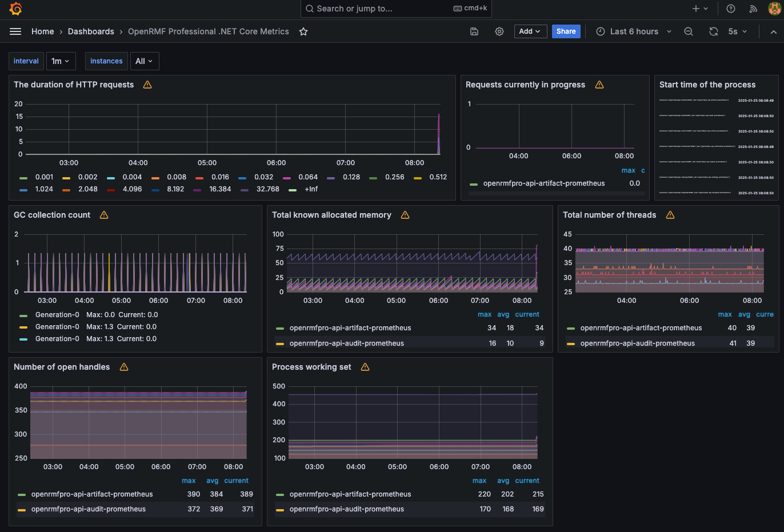
Task: Toggle artifact-prometheus series in allocated memory legend
Action: [350, 328]
